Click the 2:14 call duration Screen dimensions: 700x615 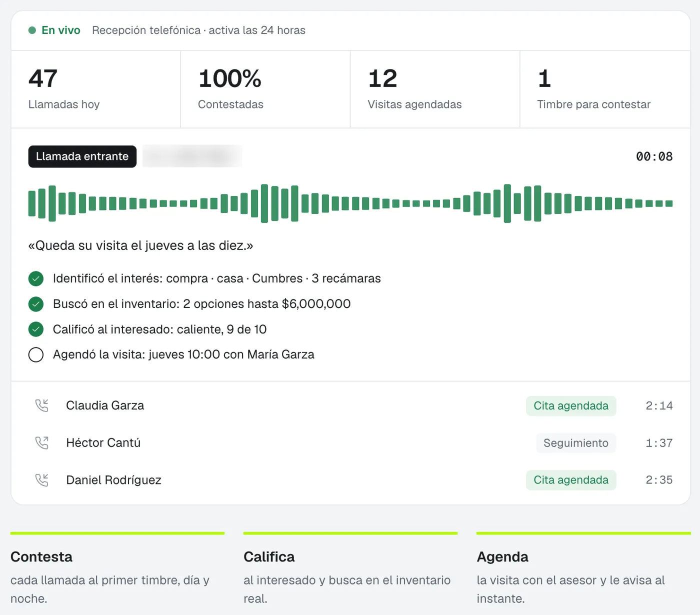click(x=659, y=405)
